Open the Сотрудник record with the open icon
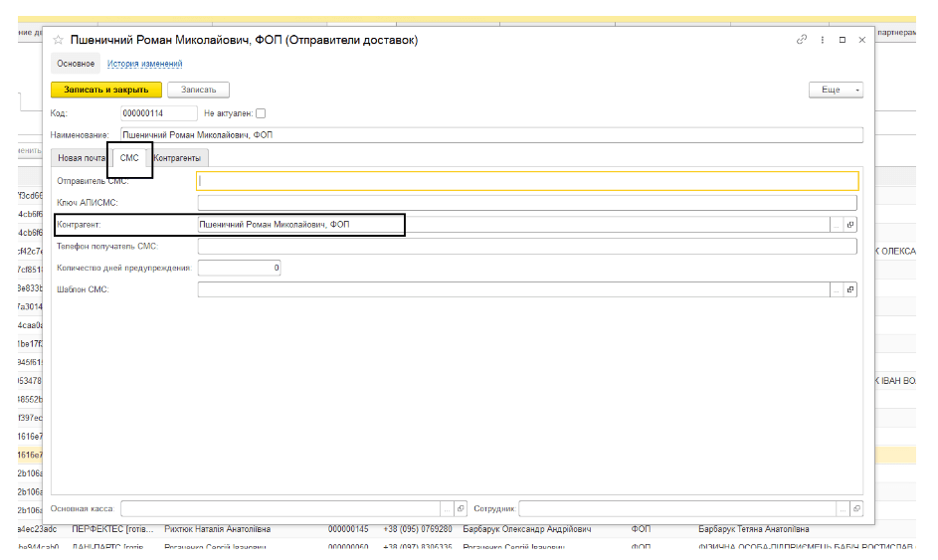 (855, 508)
